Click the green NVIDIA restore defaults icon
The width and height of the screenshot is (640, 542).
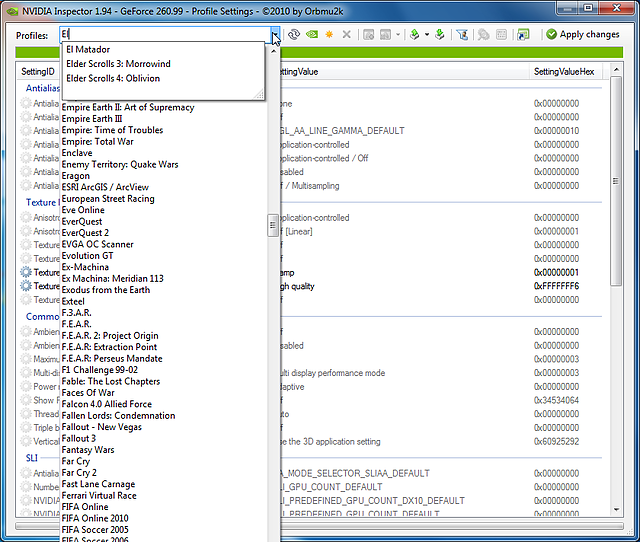pyautogui.click(x=312, y=35)
